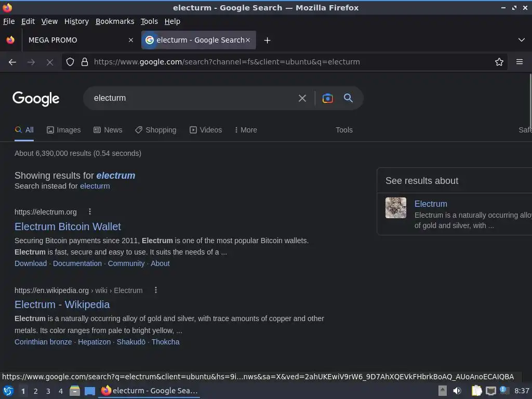Click the corrected electrum suggestion link
Viewport: 532px width, 399px height.
pos(116,176)
